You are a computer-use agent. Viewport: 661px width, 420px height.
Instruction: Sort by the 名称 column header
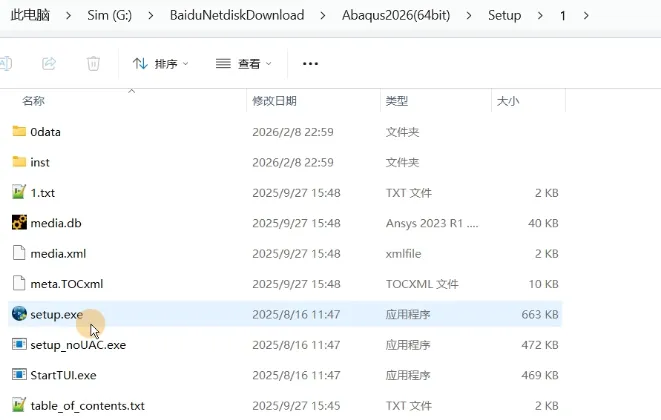coord(33,101)
